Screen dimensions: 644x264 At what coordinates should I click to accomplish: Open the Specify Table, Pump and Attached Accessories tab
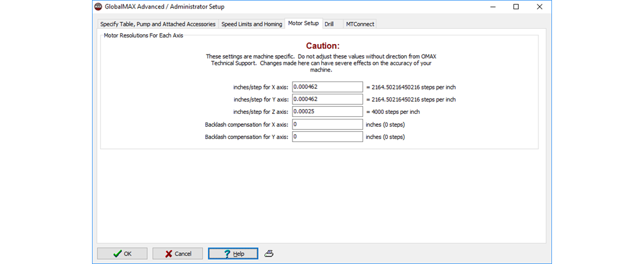(x=158, y=24)
